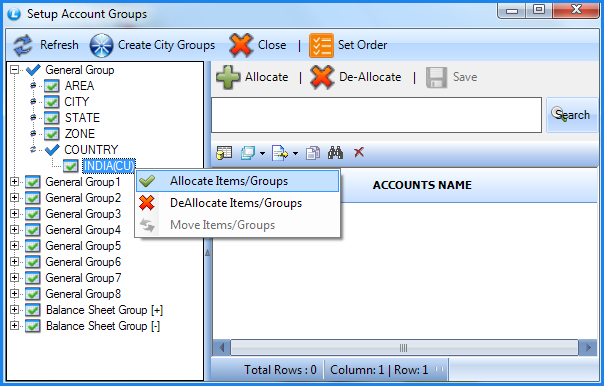The image size is (604, 386).
Task: Toggle the CITY checkbox
Action: 51,102
